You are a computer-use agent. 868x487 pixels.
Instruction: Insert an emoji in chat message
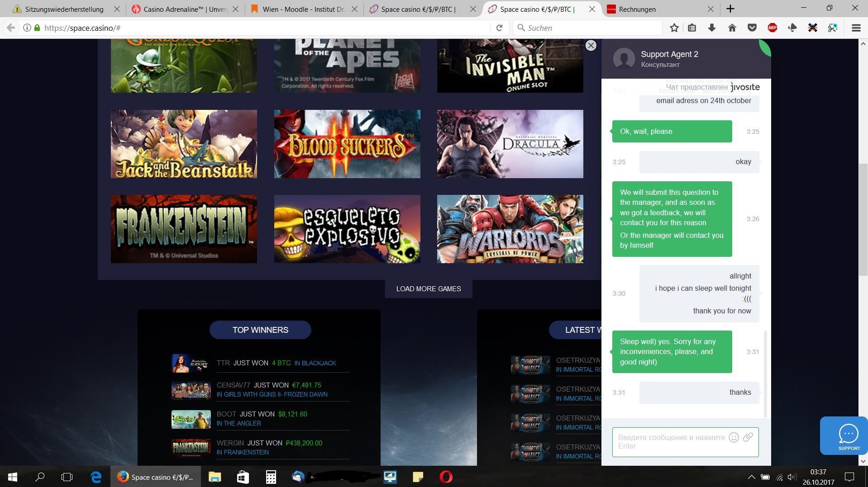734,437
